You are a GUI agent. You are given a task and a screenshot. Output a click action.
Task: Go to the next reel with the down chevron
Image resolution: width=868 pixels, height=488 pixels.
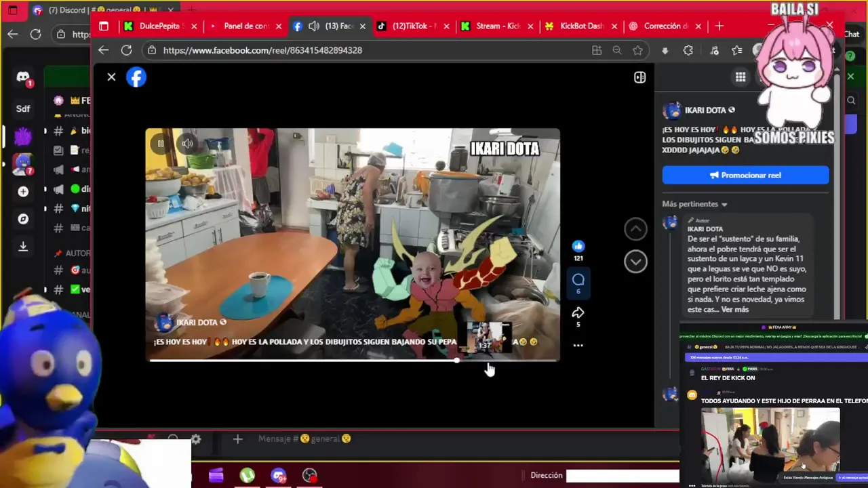[x=635, y=262]
